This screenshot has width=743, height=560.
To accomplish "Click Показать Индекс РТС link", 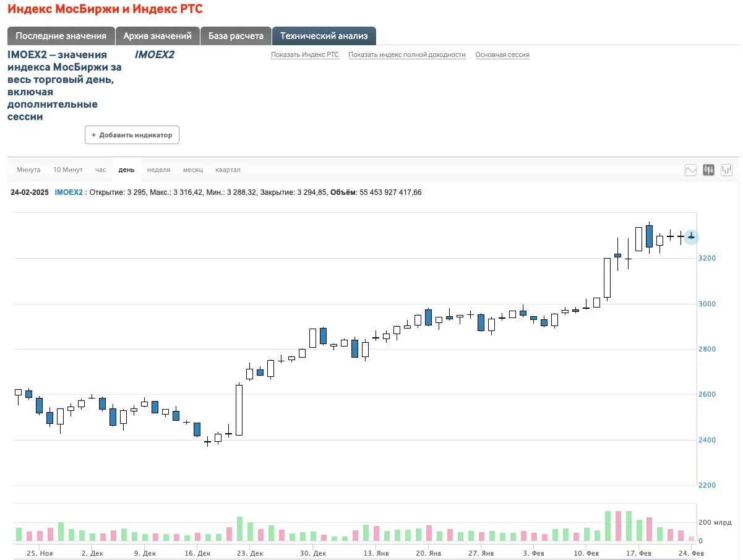I will [x=305, y=54].
